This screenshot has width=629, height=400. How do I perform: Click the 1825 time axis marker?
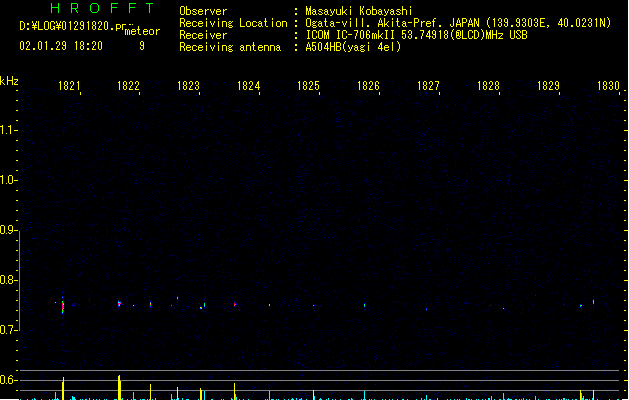click(x=308, y=86)
